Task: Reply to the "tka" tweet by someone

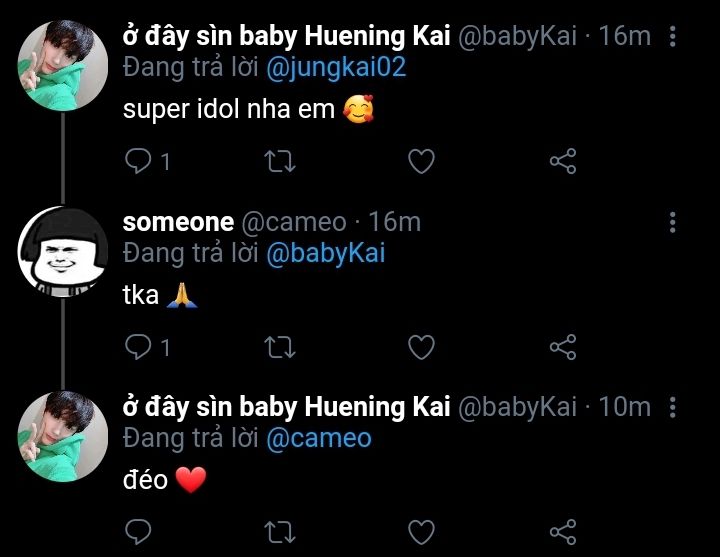Action: point(140,347)
